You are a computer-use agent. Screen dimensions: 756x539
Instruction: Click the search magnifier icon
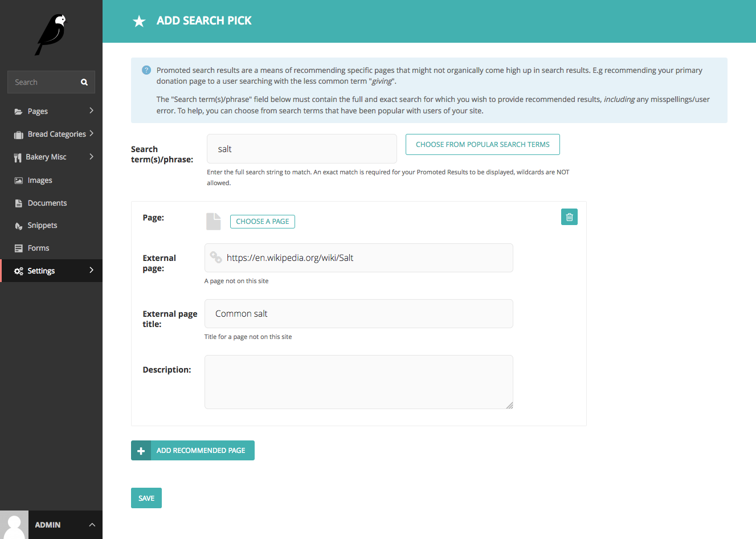(x=84, y=82)
